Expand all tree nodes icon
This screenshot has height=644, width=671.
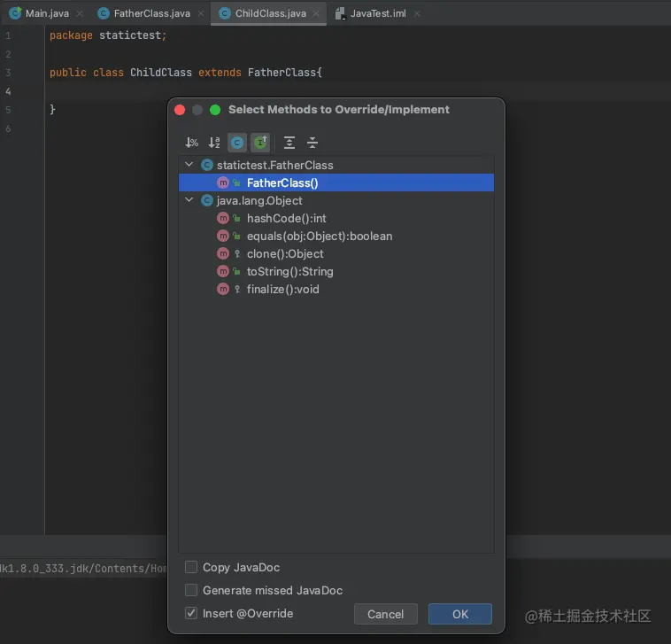[289, 142]
